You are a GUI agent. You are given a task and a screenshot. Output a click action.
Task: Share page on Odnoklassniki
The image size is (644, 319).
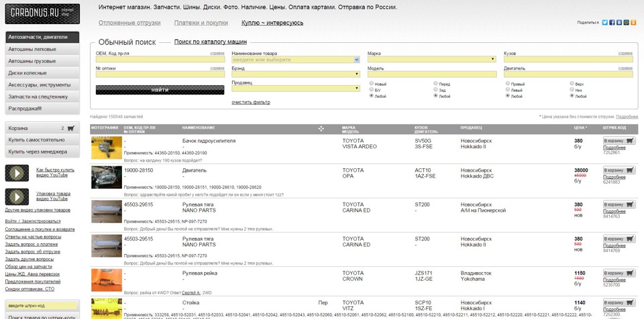[x=633, y=23]
